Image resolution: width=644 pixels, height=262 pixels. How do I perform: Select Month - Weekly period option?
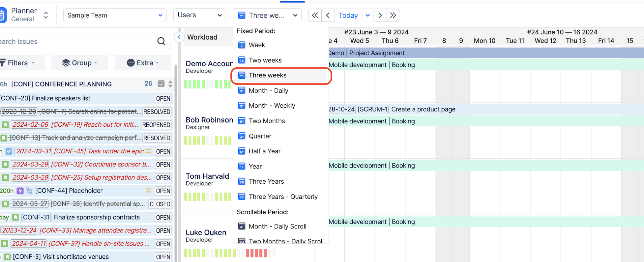pyautogui.click(x=272, y=106)
